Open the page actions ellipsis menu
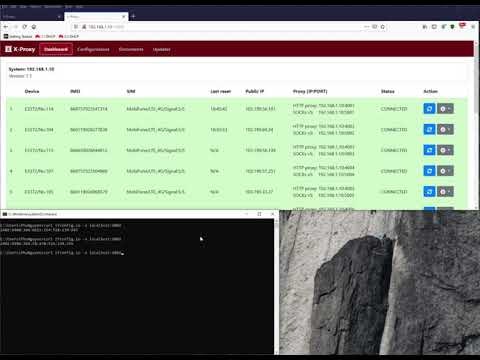480x360 pixels. click(367, 27)
